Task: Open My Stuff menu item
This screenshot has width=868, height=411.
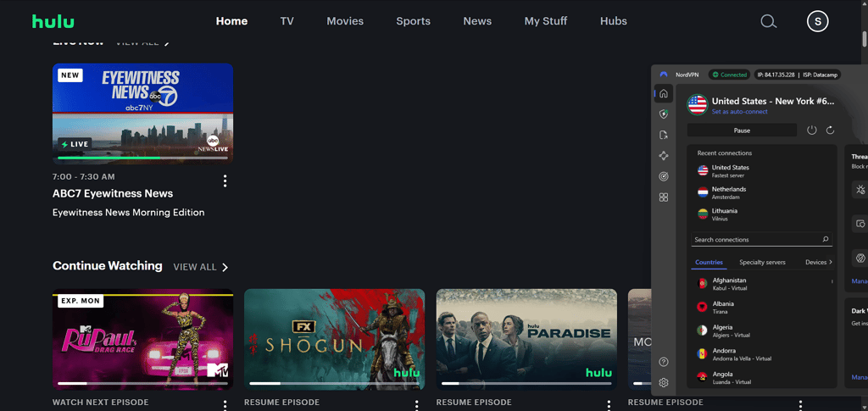Action: [546, 21]
